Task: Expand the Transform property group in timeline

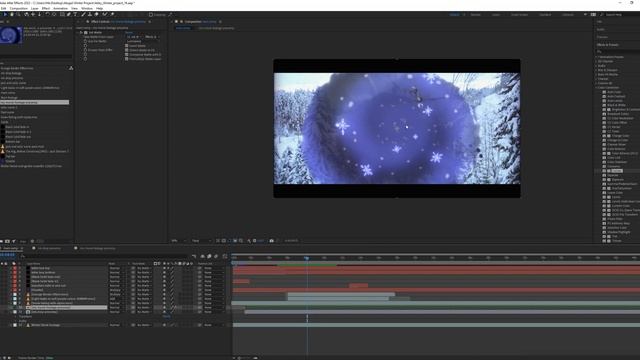Action: pos(16,316)
